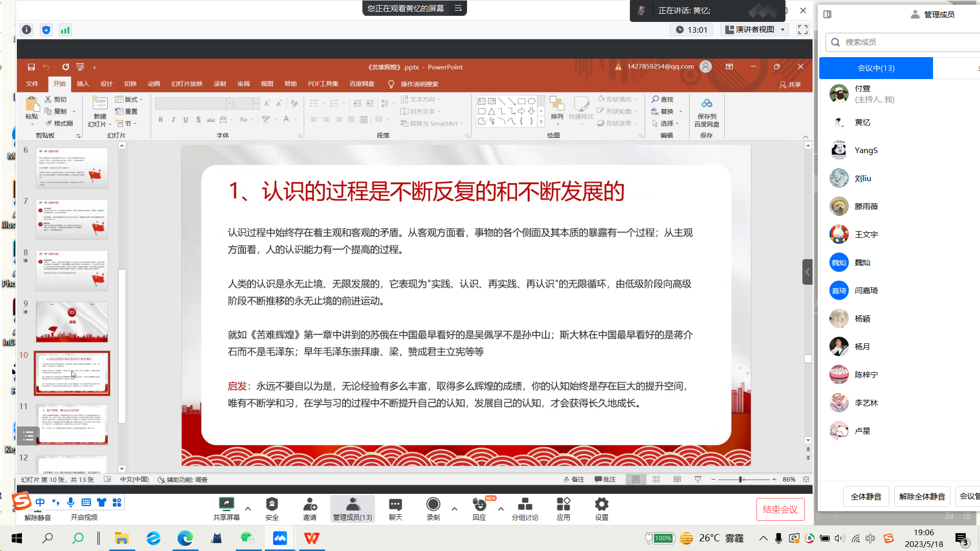Turn on video (开启视频)
This screenshot has width=980, height=551.
pyautogui.click(x=84, y=517)
